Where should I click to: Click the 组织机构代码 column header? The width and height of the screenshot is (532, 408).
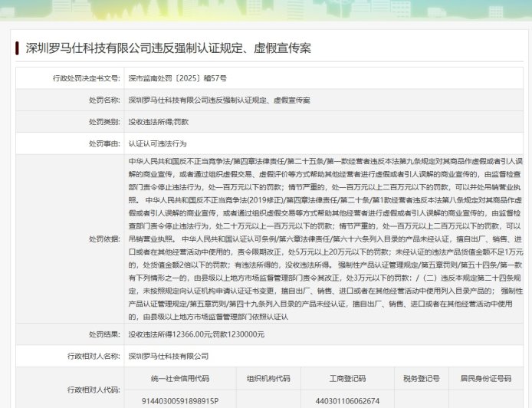pos(268,378)
